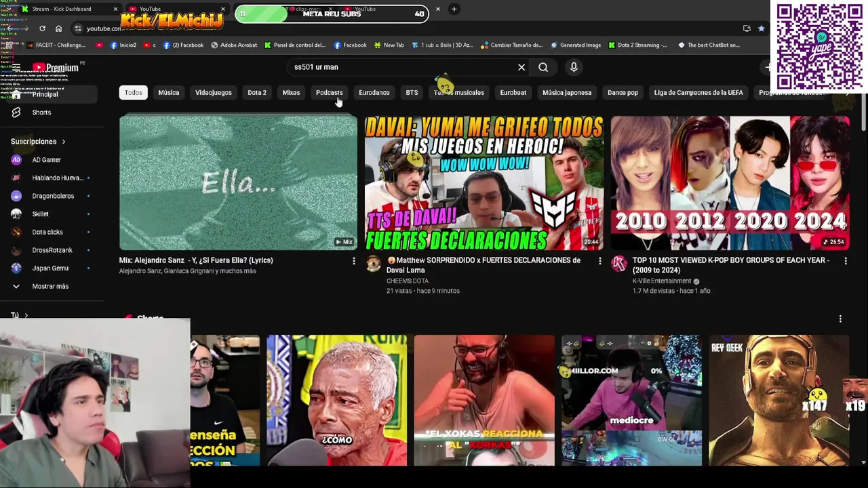Screen dimensions: 868x488
Task: Open YouTube Premium home logo
Action: point(56,68)
